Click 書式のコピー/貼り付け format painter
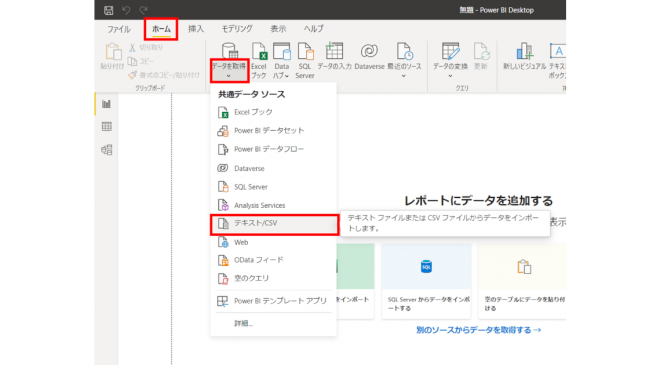This screenshot has height=365, width=660. (164, 75)
